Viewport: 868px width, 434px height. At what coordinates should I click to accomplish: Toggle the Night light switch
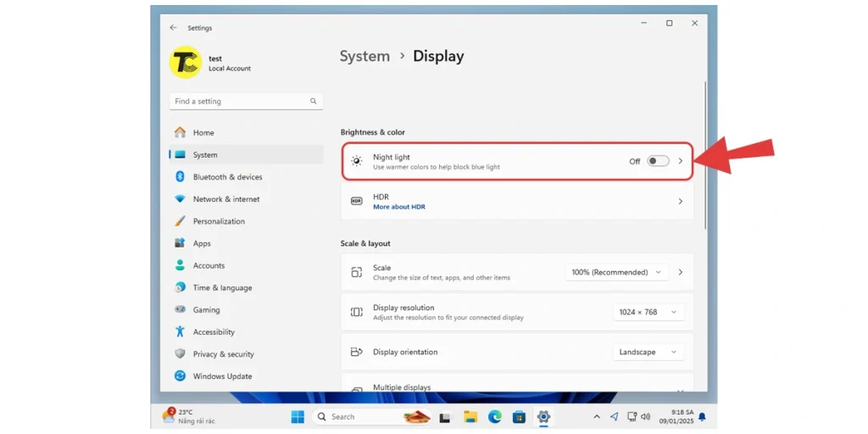(658, 161)
